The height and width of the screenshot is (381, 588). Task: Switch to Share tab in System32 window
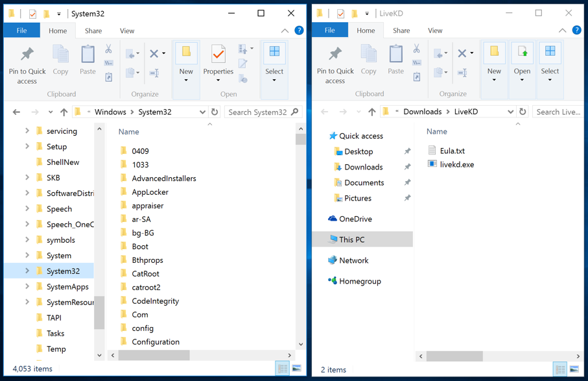[93, 31]
